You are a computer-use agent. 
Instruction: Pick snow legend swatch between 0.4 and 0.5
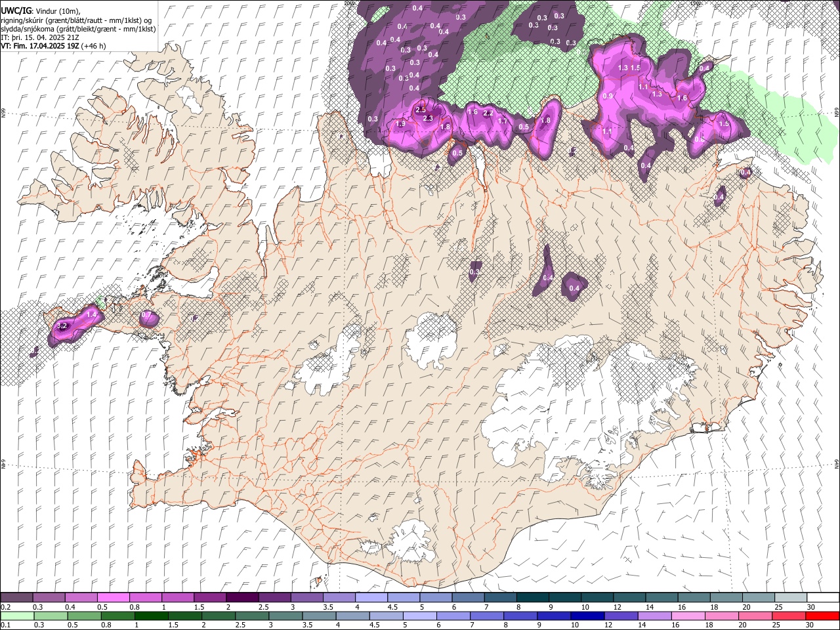(x=81, y=598)
